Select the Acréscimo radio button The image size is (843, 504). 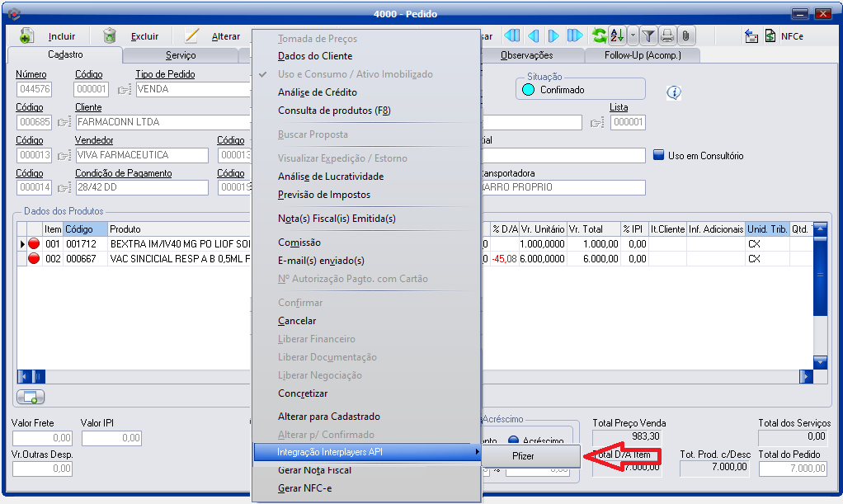pyautogui.click(x=513, y=440)
